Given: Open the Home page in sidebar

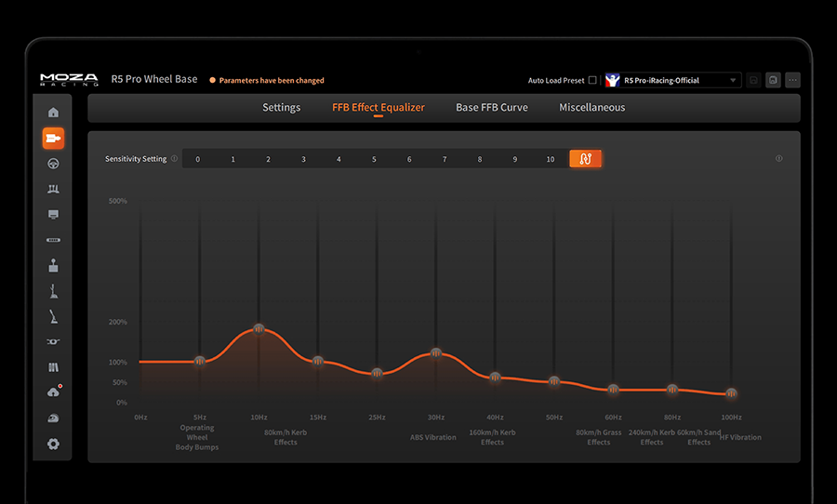Looking at the screenshot, I should pos(53,113).
